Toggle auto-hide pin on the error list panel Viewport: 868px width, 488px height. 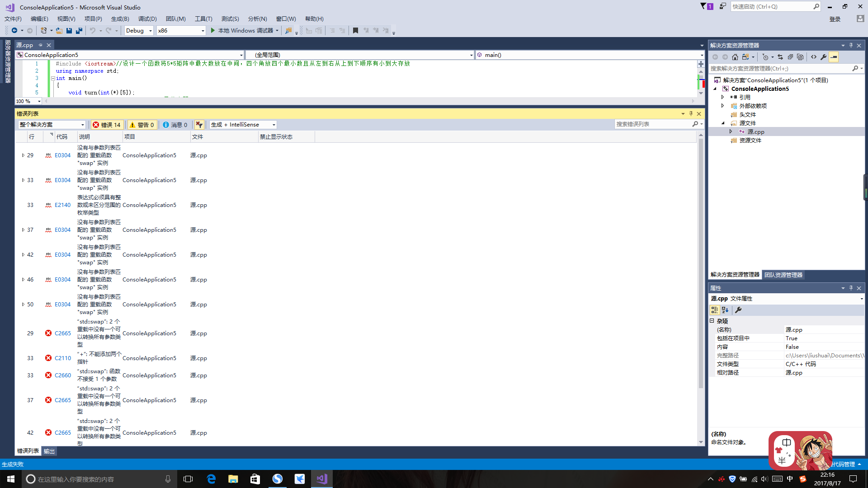pyautogui.click(x=691, y=113)
